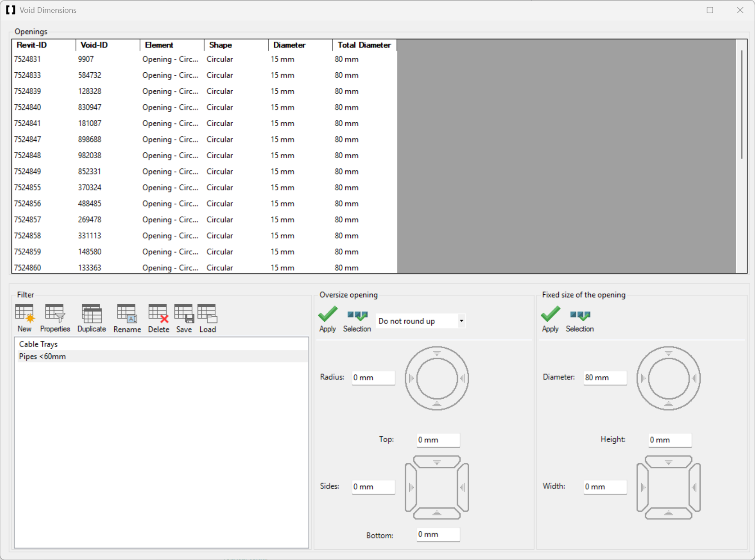Minimize the Void Dimensions window
Viewport: 755px width, 560px height.
[x=680, y=10]
